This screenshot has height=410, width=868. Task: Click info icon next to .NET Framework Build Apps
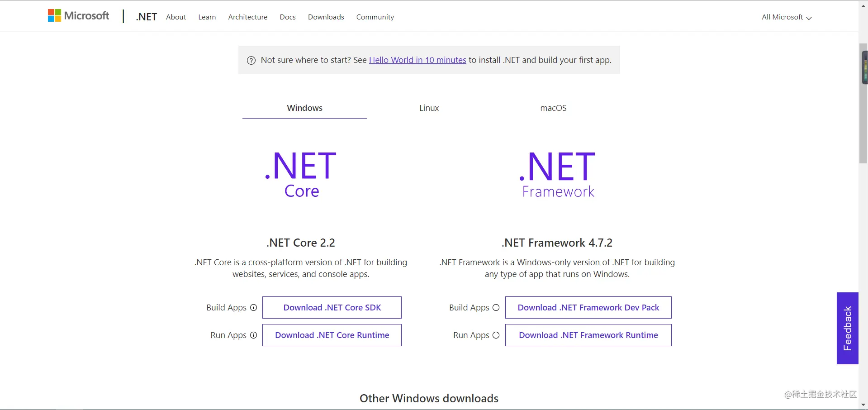496,308
